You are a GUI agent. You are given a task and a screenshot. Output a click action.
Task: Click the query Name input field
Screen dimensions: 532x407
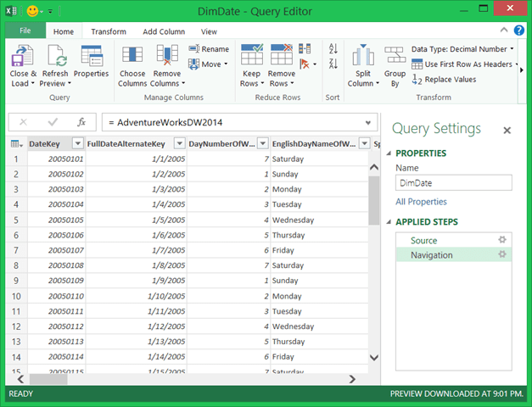click(453, 182)
